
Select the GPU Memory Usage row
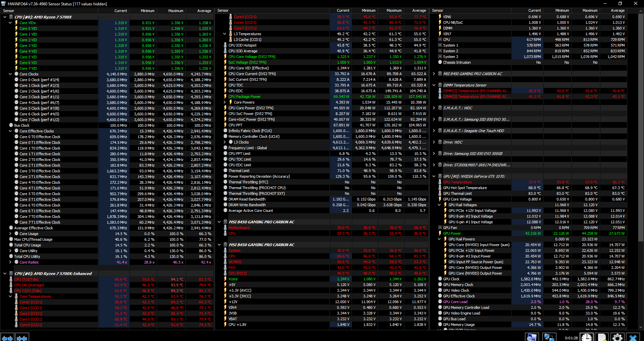pos(532,325)
